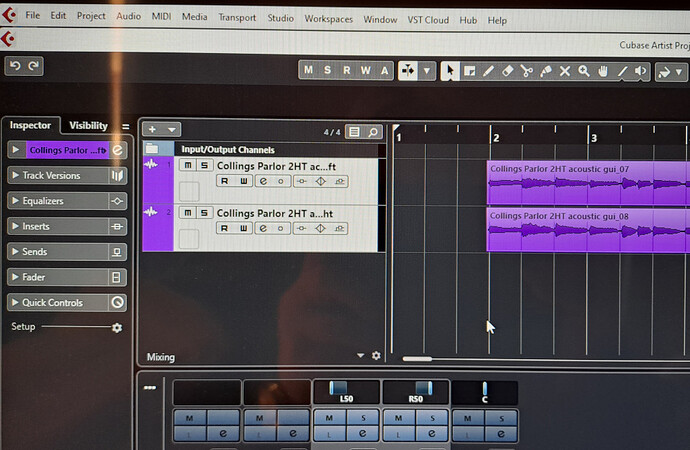Open the Edit menu

pyautogui.click(x=58, y=16)
